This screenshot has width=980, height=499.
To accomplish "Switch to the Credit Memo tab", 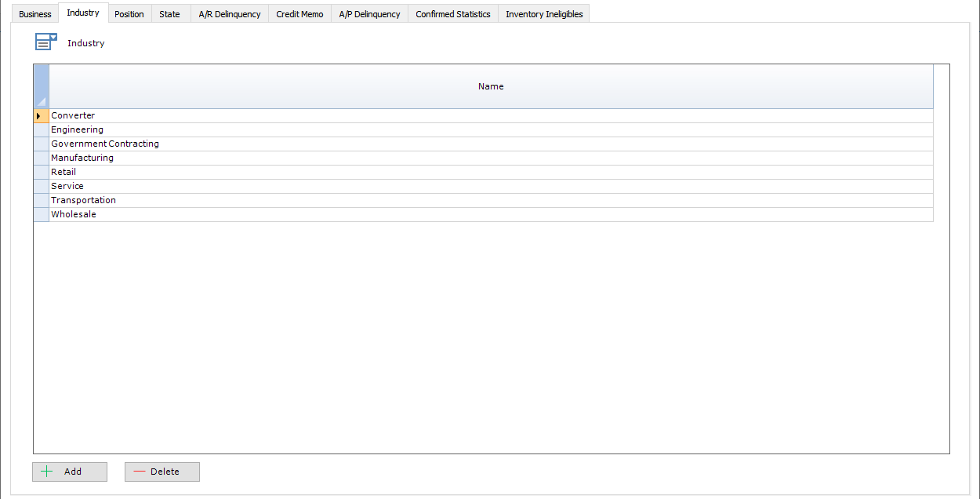I will pos(299,13).
